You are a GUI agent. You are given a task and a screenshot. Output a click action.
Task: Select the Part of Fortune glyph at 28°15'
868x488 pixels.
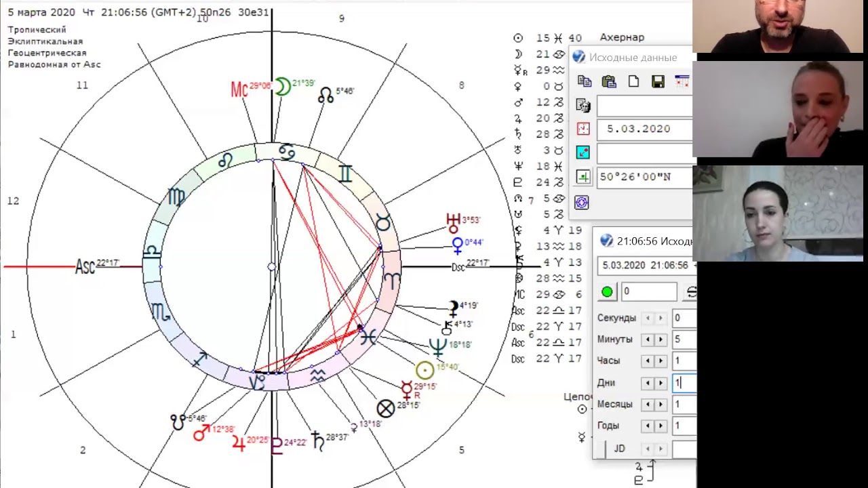point(386,408)
